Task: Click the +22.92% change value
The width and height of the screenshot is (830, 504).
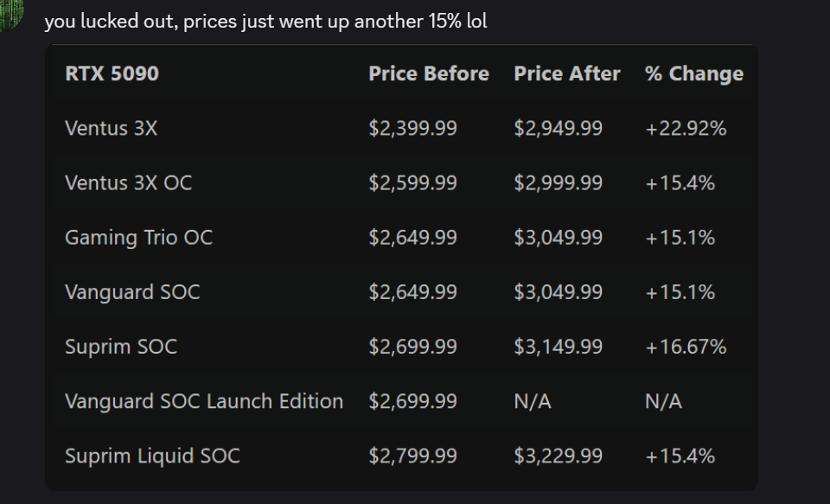Action: 686,129
